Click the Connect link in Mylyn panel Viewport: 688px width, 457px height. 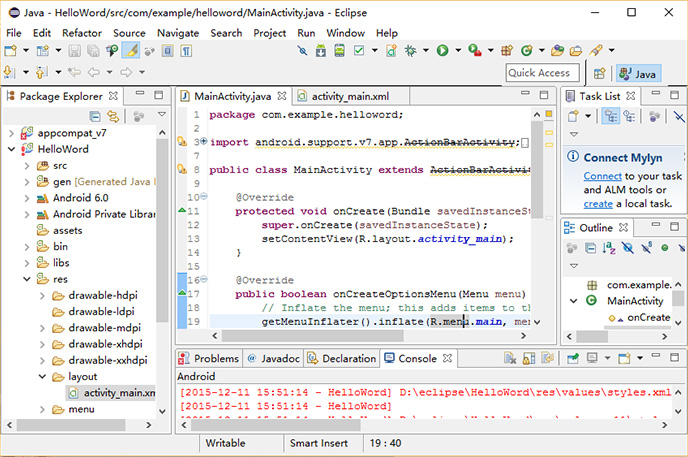click(602, 176)
